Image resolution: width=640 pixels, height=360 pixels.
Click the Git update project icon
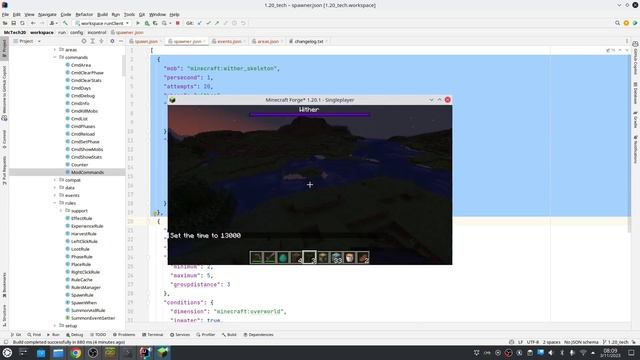[x=200, y=23]
